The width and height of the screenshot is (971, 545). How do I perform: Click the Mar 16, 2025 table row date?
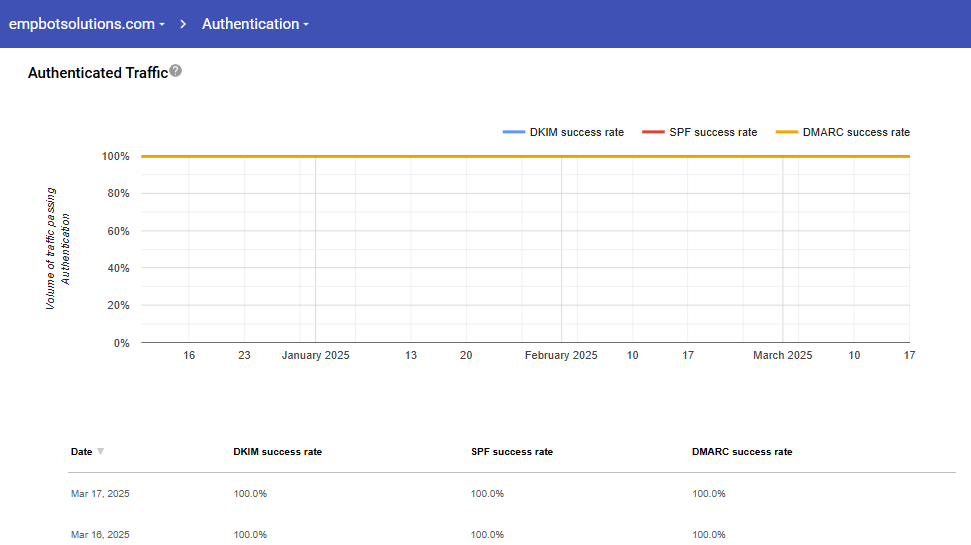tap(99, 534)
